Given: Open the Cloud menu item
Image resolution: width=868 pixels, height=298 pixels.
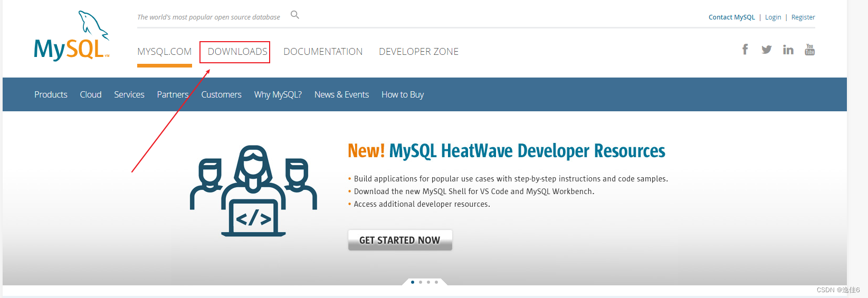Looking at the screenshot, I should click(x=91, y=94).
